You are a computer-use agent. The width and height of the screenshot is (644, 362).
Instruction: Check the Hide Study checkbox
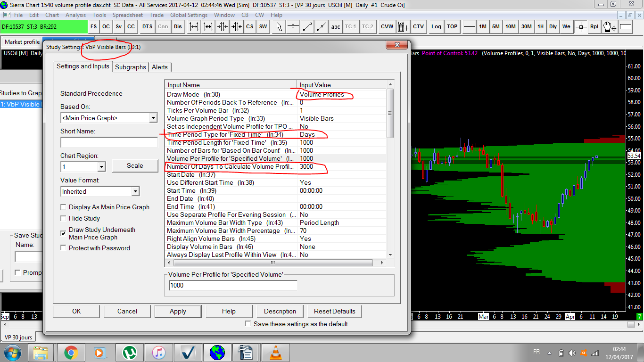coord(64,219)
